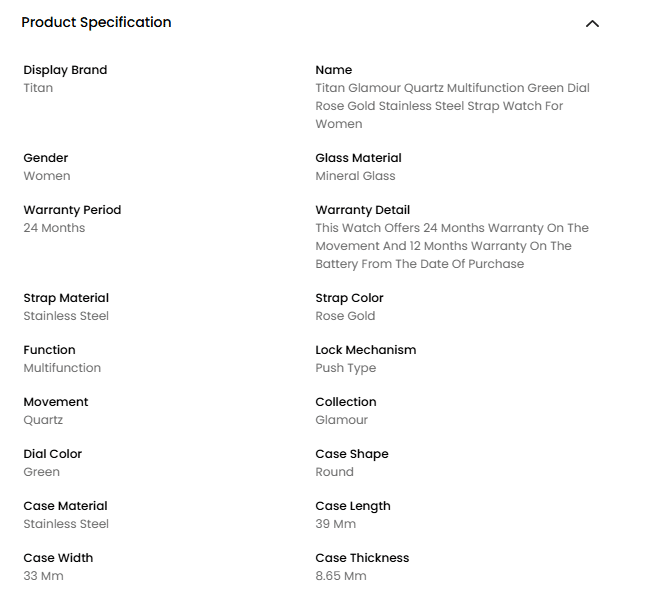
Task: Click the Quartz movement value
Action: click(43, 420)
